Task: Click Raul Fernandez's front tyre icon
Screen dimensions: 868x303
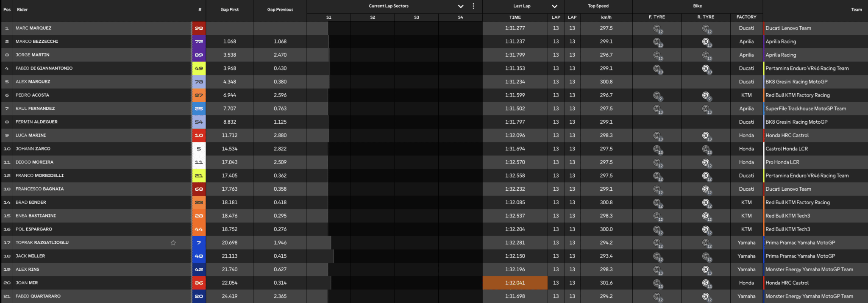Action: click(x=657, y=109)
